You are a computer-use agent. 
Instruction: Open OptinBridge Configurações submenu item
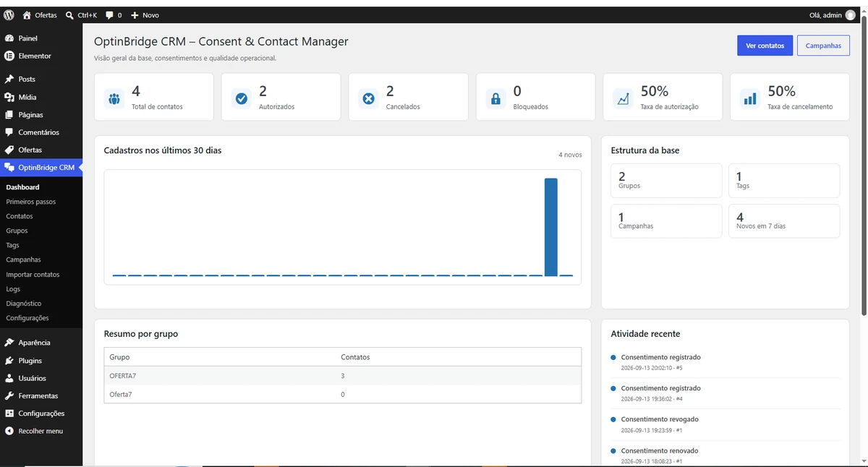point(27,318)
